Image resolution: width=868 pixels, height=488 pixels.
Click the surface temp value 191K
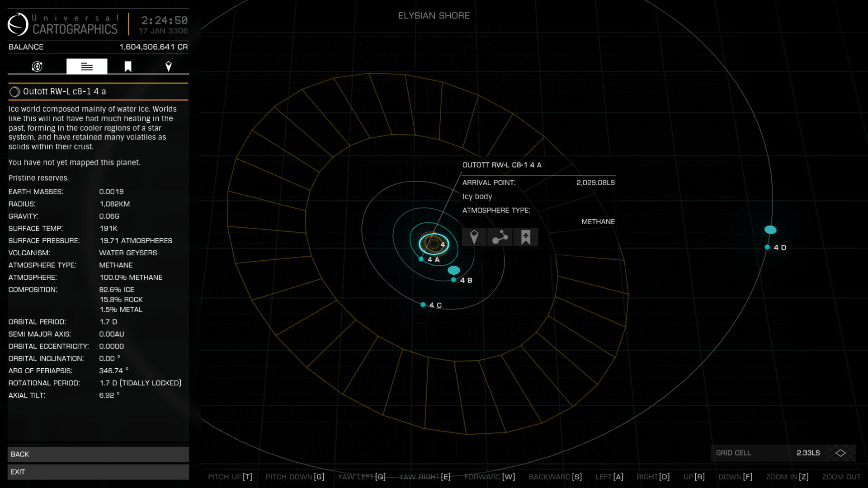coord(108,228)
